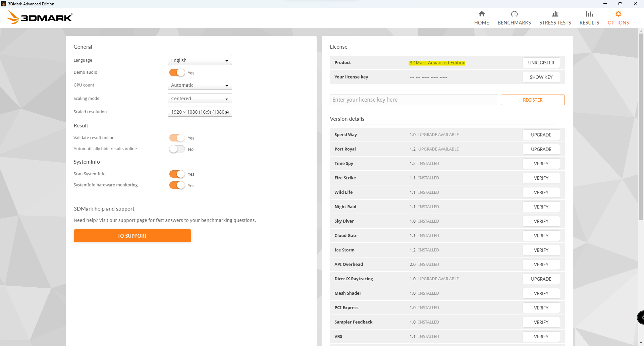The image size is (644, 346).
Task: Click the Options gear icon
Action: pos(618,14)
